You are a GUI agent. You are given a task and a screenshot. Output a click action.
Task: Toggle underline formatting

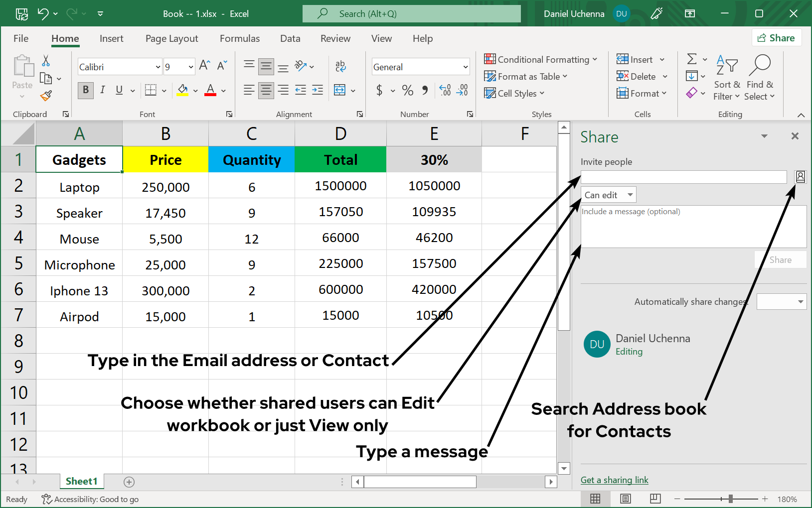click(x=119, y=90)
